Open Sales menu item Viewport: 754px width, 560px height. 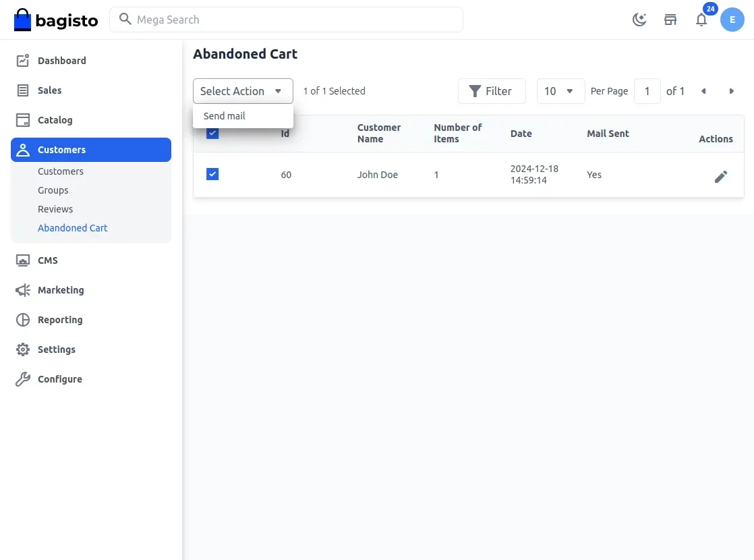pos(49,90)
